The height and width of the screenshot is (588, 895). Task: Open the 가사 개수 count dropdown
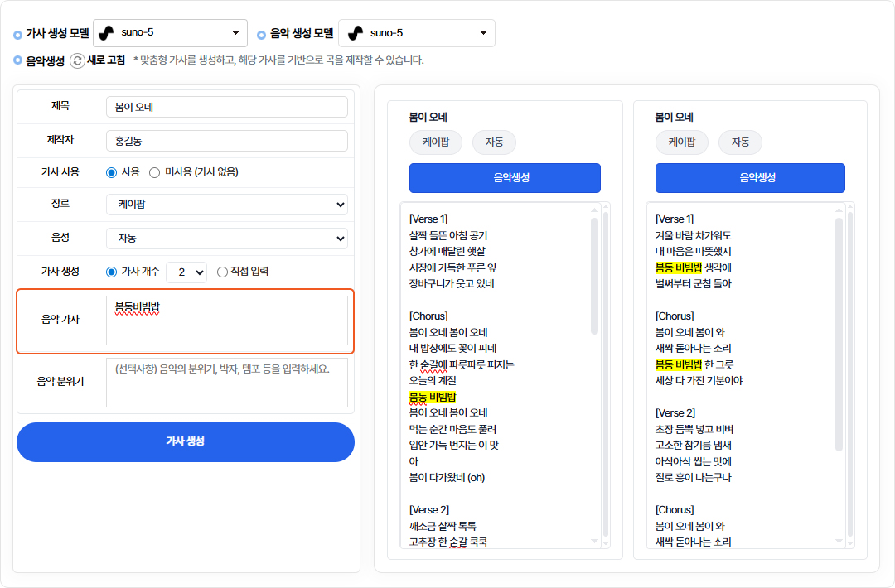click(x=186, y=272)
